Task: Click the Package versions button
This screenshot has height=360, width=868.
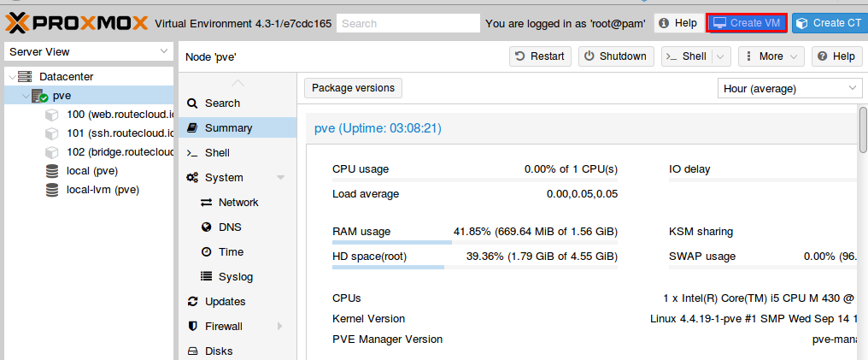Action: (353, 88)
